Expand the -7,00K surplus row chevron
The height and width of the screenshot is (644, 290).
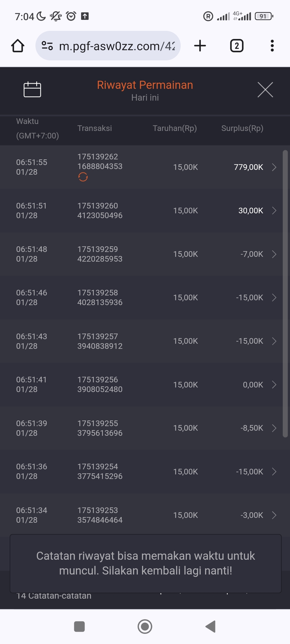(x=274, y=254)
